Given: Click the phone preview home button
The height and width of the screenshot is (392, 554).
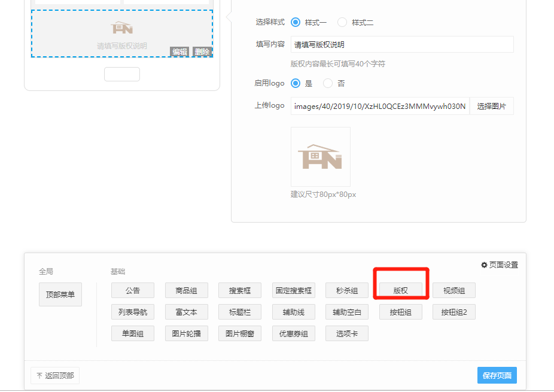Looking at the screenshot, I should (122, 74).
